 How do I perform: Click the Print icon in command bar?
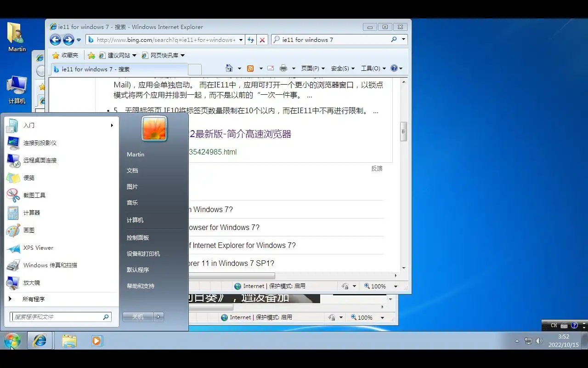pyautogui.click(x=283, y=68)
